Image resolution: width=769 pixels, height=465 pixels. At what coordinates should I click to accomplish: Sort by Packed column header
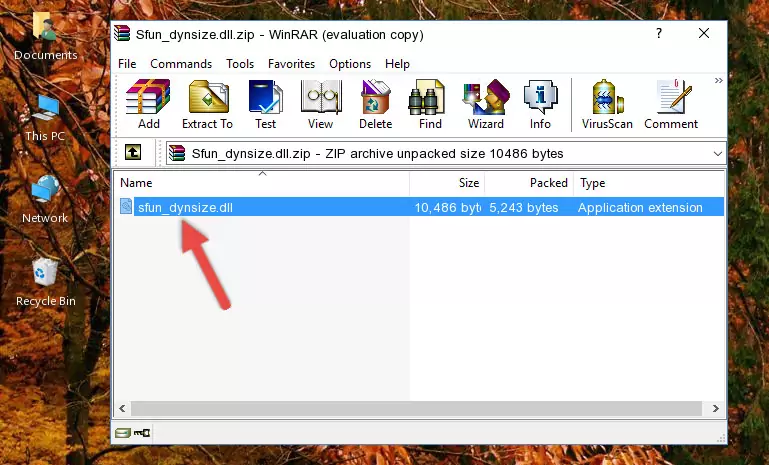(x=529, y=183)
